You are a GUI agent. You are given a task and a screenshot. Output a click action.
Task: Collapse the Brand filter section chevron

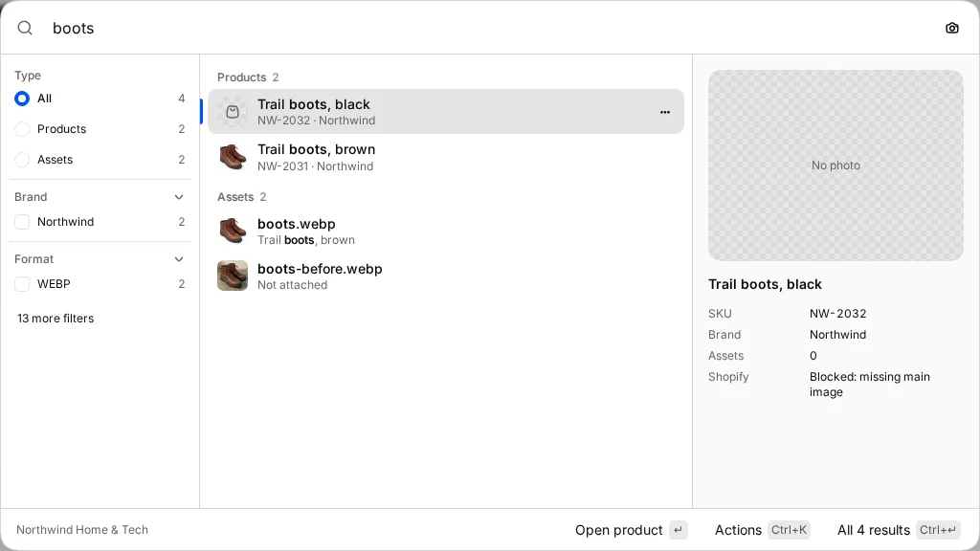pos(179,197)
